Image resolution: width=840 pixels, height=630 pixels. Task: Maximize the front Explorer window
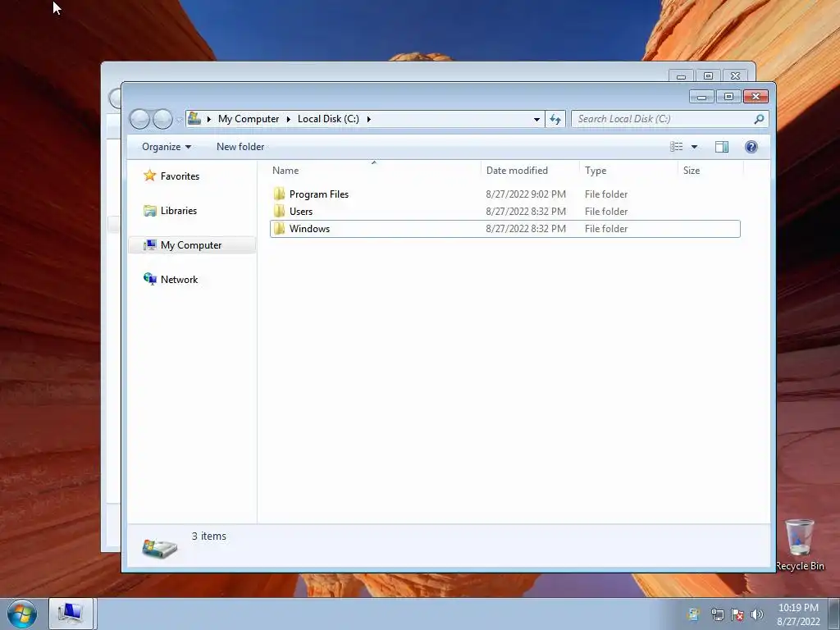pyautogui.click(x=728, y=97)
